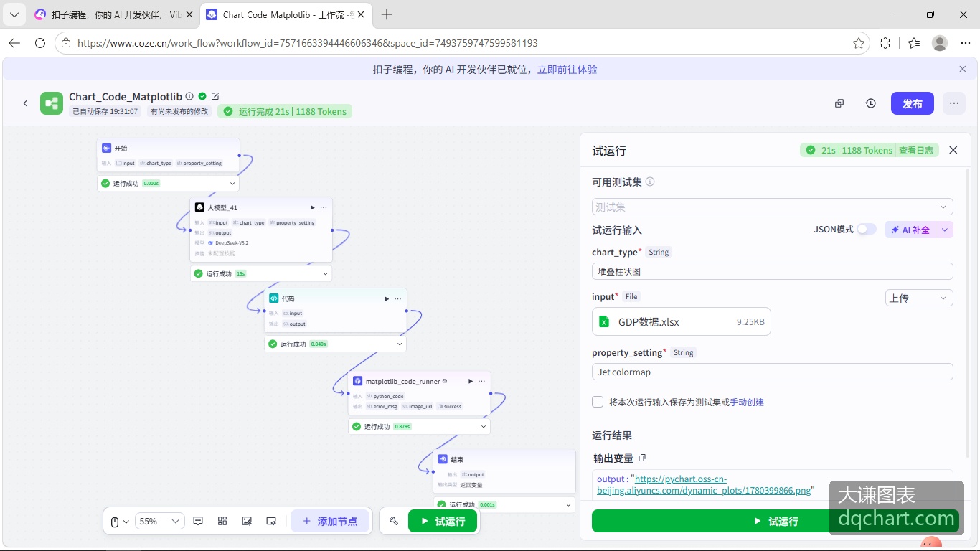980x551 pixels.
Task: Click the 开始 node icon
Action: click(106, 148)
